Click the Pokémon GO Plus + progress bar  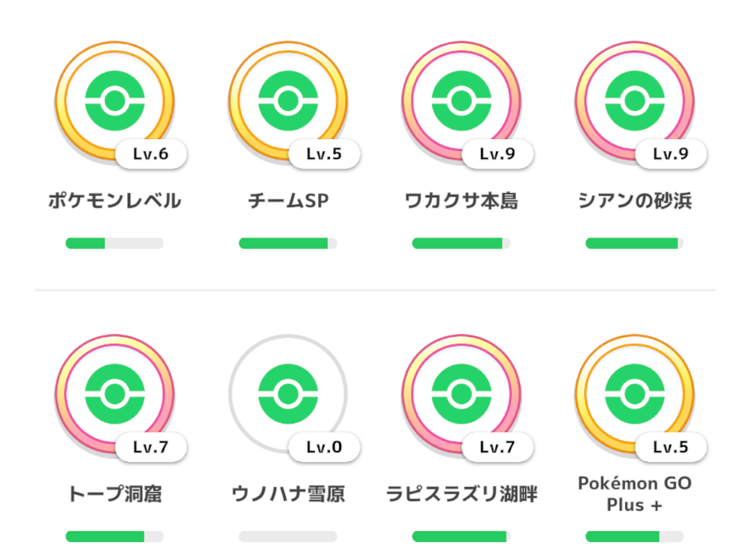pos(635,536)
